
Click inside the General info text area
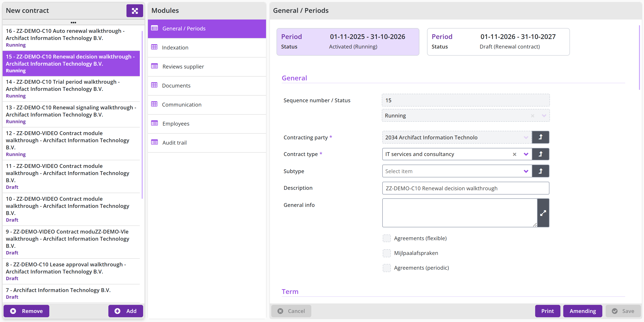click(x=459, y=213)
